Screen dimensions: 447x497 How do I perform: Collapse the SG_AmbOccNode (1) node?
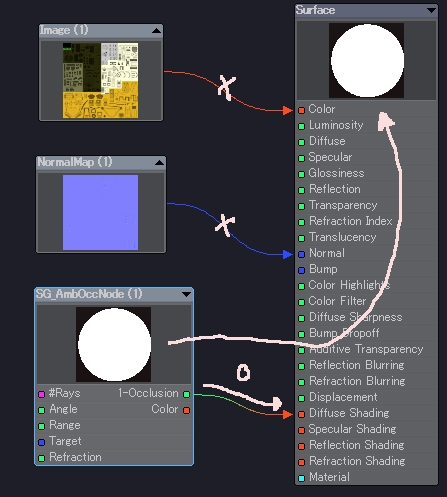[186, 294]
